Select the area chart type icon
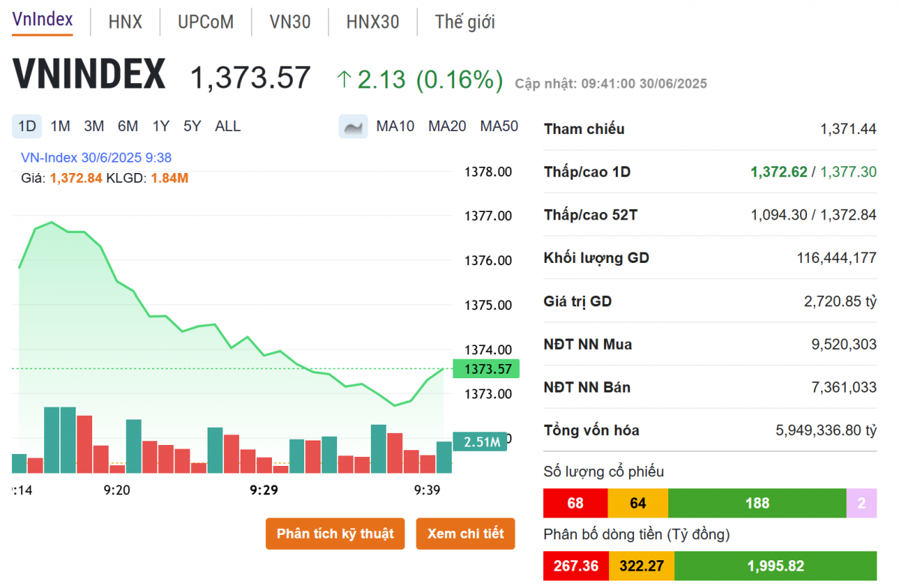The height and width of the screenshot is (588, 899). tap(353, 127)
